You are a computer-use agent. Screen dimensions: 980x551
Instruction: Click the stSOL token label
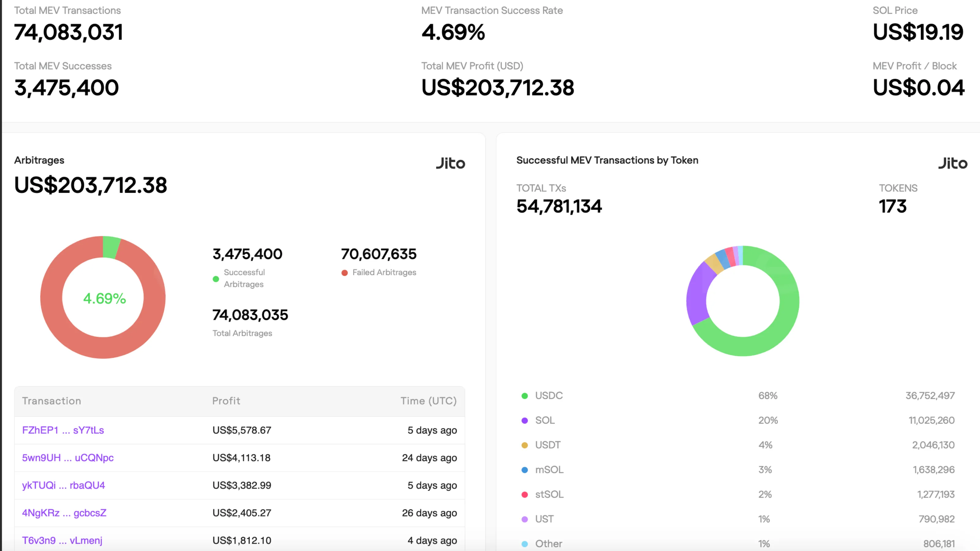click(549, 494)
